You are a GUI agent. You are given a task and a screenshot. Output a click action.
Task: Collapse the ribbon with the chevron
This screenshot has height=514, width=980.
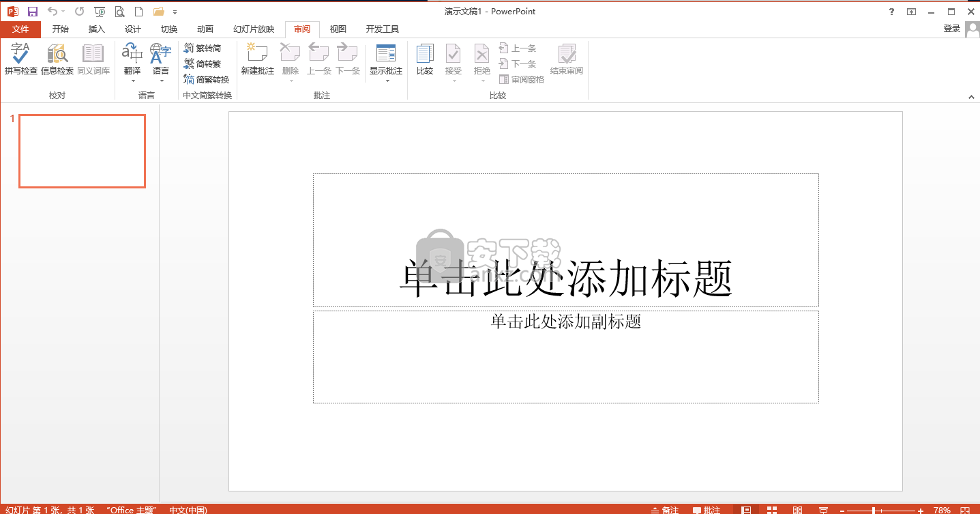pyautogui.click(x=971, y=98)
